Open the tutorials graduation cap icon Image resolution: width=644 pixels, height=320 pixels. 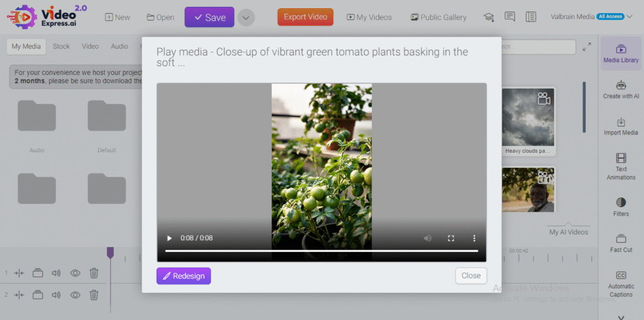coord(488,17)
